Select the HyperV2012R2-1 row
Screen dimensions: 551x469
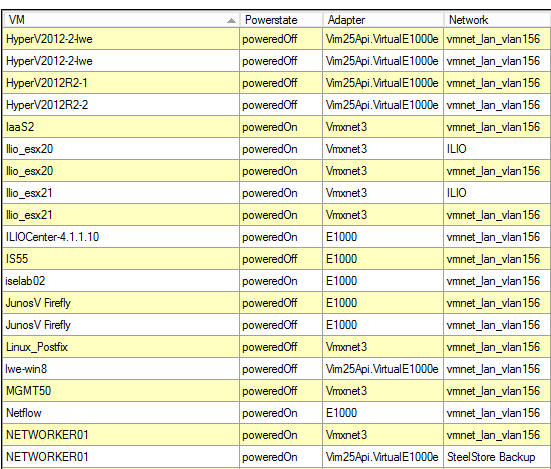tap(277, 83)
